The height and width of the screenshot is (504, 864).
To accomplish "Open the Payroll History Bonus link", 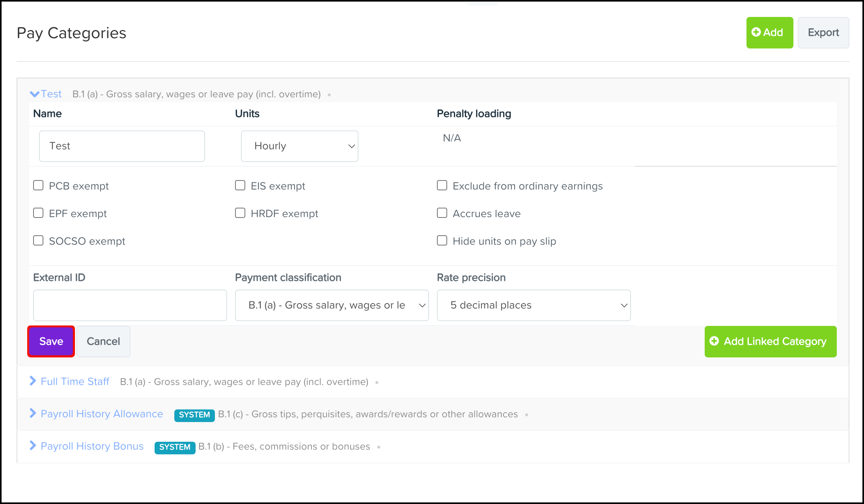I will (x=92, y=446).
